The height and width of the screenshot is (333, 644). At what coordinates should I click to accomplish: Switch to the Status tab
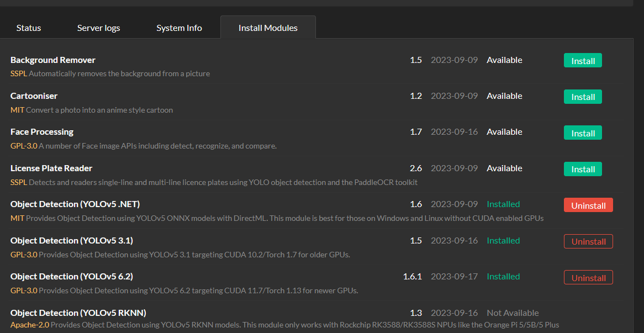point(29,28)
